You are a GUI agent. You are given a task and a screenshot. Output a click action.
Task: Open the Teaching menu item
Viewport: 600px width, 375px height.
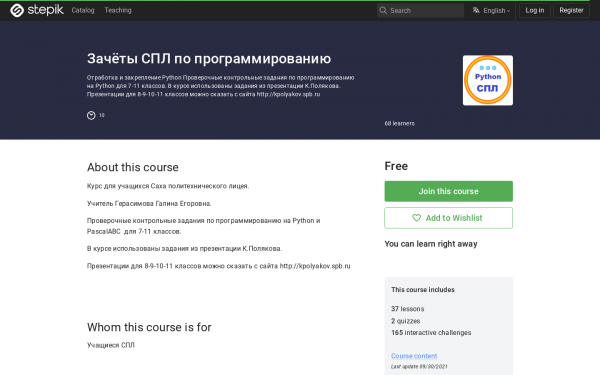118,10
